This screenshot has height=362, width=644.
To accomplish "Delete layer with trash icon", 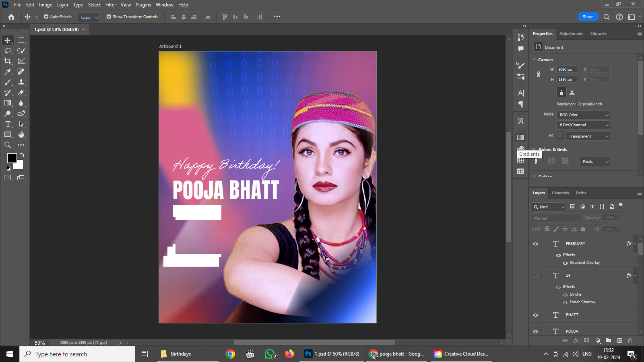I will point(630,340).
